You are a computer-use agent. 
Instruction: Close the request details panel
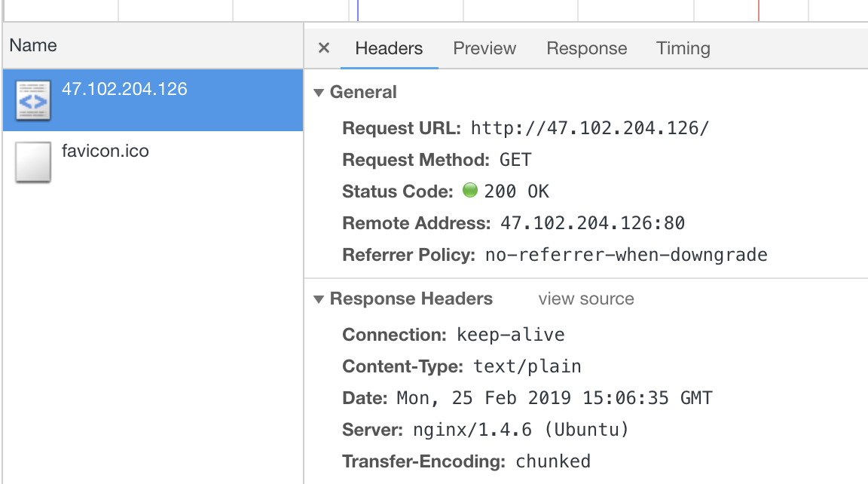tap(324, 48)
